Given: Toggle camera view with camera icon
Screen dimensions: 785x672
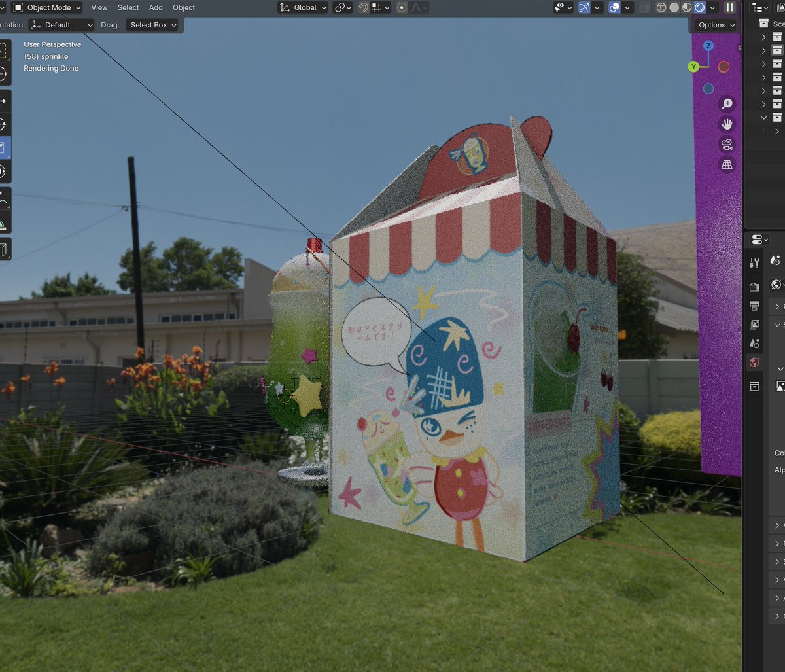Looking at the screenshot, I should (727, 145).
